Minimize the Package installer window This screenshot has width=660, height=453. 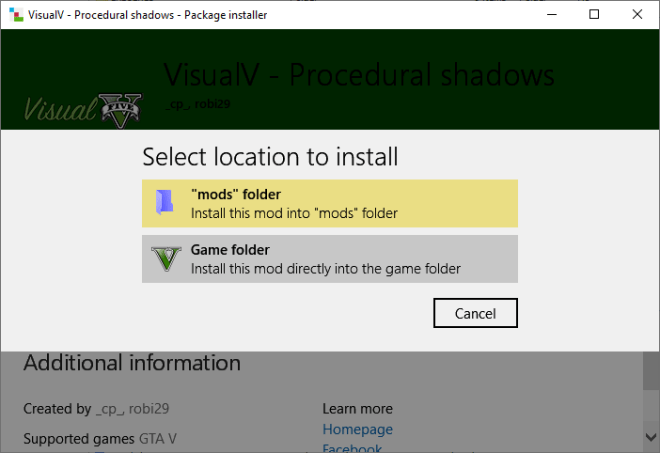click(552, 15)
